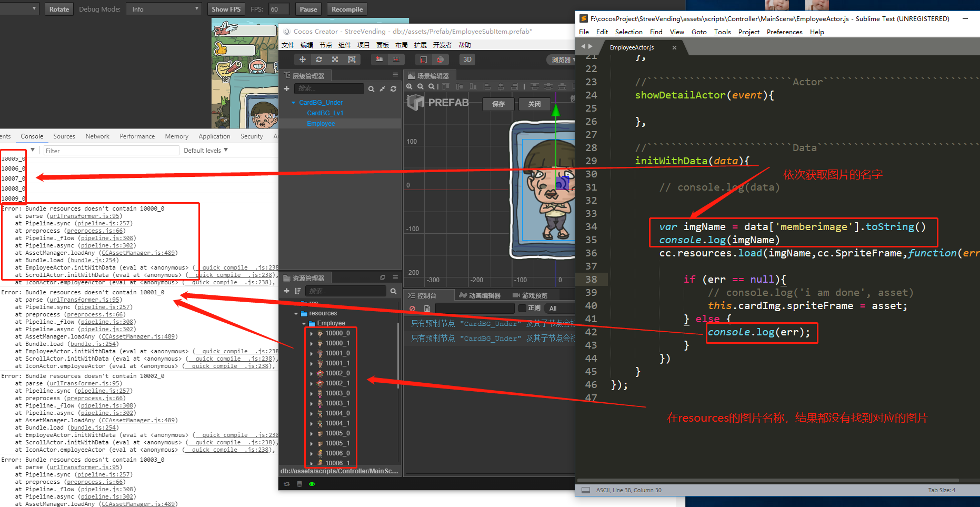
Task: Click the hierarchy search input field
Action: click(x=329, y=88)
